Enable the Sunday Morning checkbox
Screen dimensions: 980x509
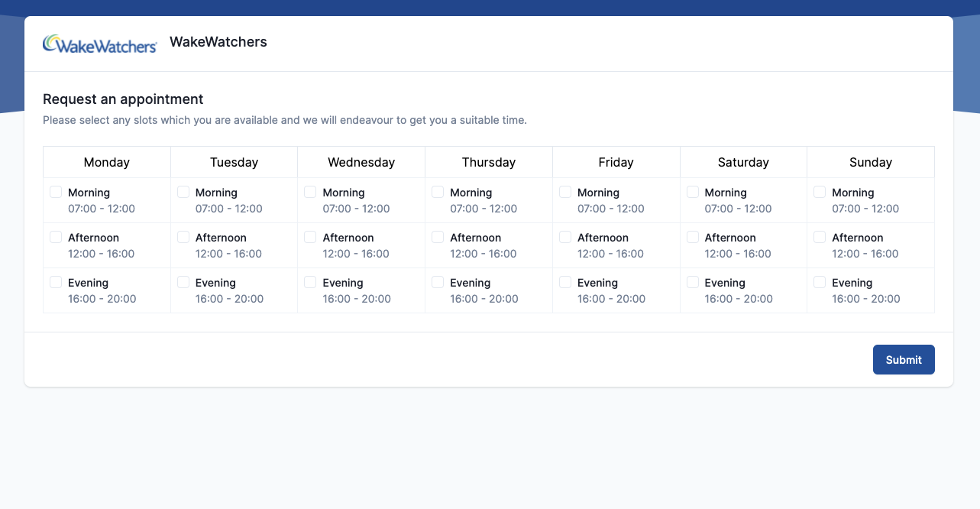(820, 192)
